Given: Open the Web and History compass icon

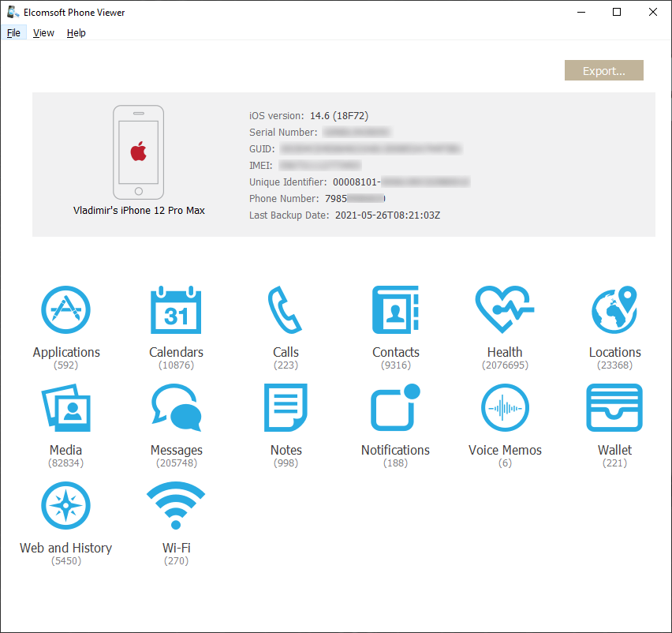Looking at the screenshot, I should click(x=65, y=505).
